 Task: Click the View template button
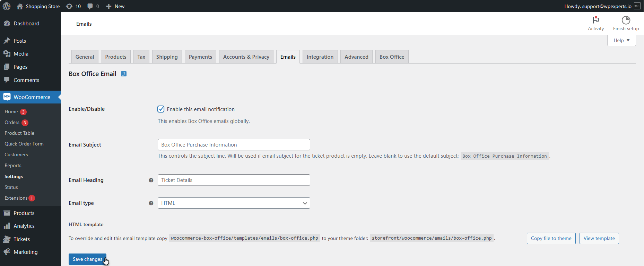599,238
